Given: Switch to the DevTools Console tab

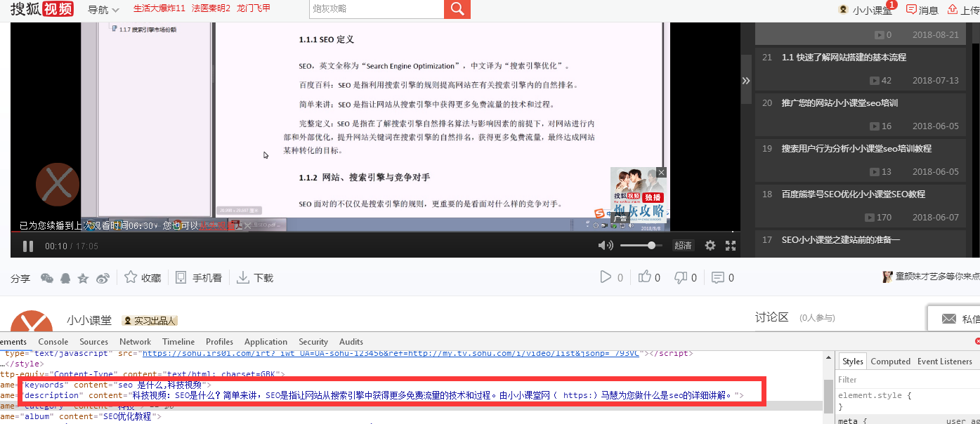Looking at the screenshot, I should [53, 342].
